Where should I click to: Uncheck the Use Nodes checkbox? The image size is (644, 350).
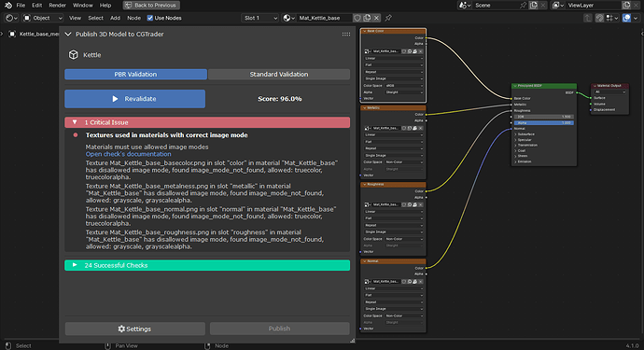tap(150, 18)
